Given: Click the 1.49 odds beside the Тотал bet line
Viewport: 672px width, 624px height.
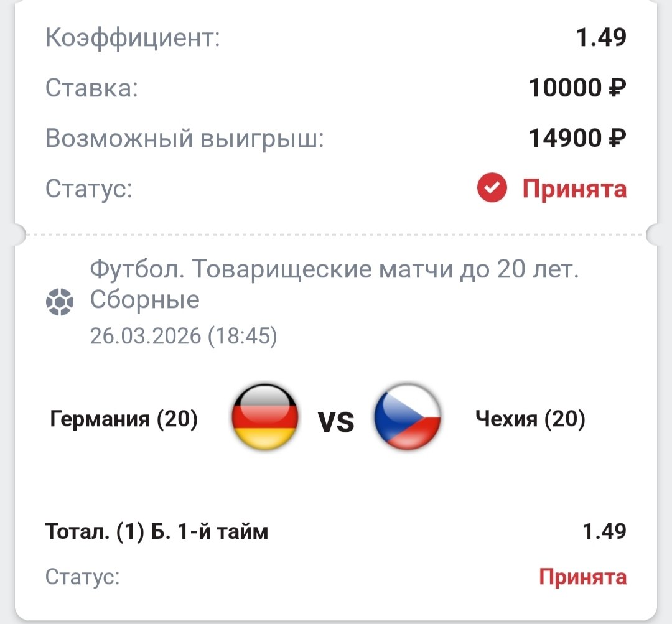Looking at the screenshot, I should click(x=604, y=532).
